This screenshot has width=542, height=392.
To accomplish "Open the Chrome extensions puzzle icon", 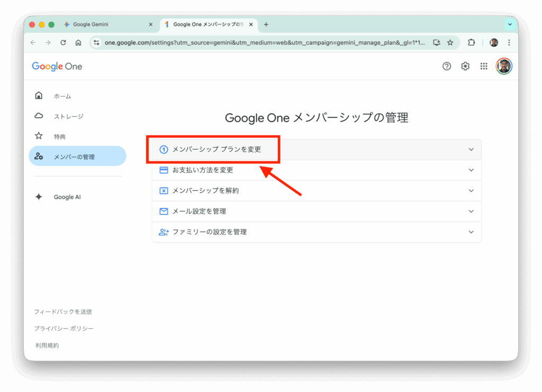I will pyautogui.click(x=471, y=43).
